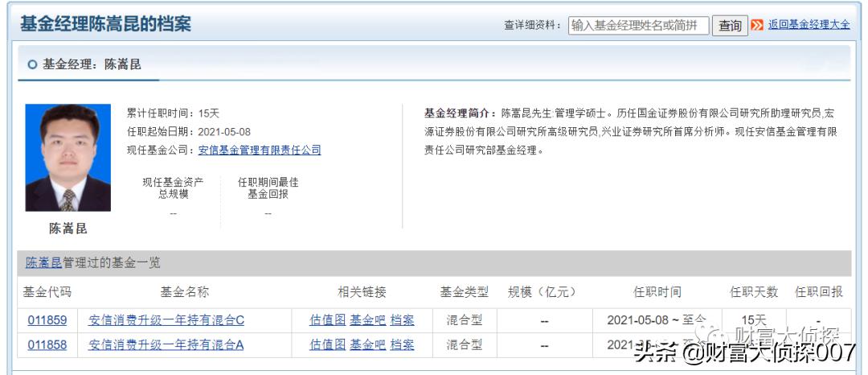This screenshot has width=868, height=375.
Task: Click the name 陈嵩昆 under the photo
Action: click(x=68, y=229)
